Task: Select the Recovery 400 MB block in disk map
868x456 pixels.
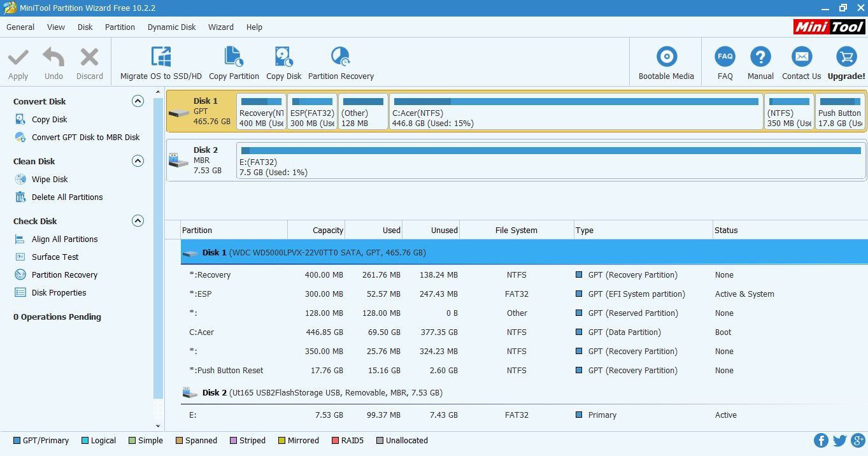Action: (x=261, y=111)
